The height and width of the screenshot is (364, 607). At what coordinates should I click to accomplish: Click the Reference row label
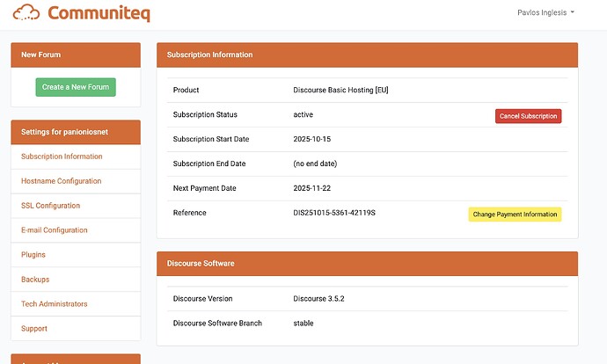coord(190,213)
